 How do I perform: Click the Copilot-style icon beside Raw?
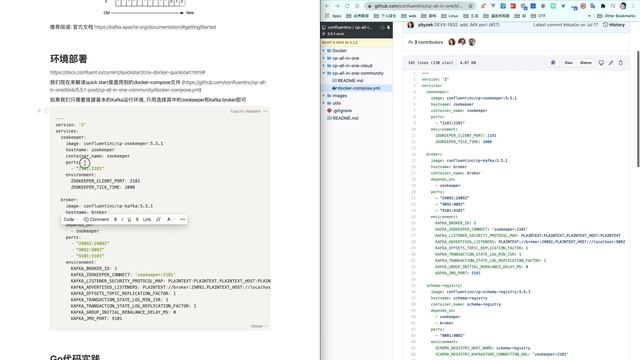[553, 63]
